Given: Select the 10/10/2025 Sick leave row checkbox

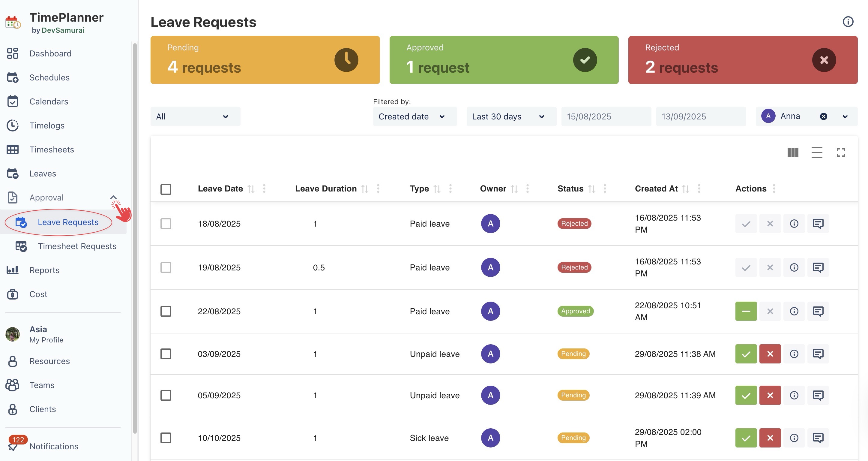Looking at the screenshot, I should [166, 438].
